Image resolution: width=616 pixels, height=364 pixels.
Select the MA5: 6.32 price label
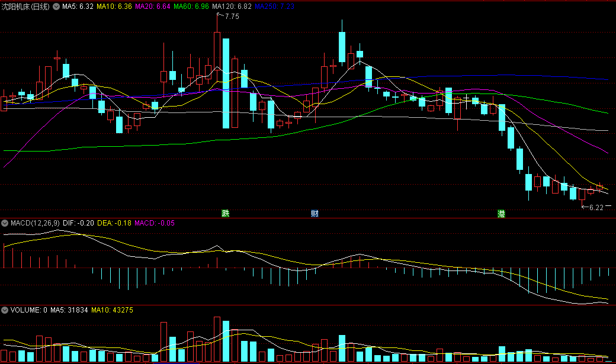(x=78, y=7)
